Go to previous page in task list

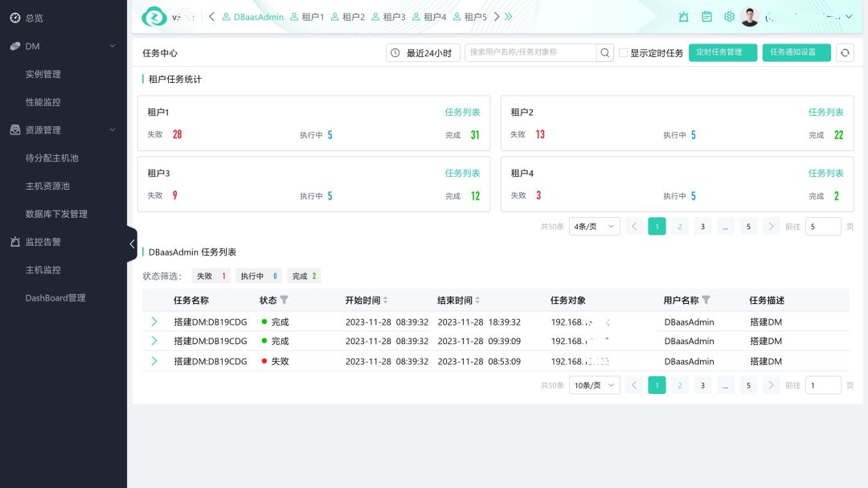point(634,385)
